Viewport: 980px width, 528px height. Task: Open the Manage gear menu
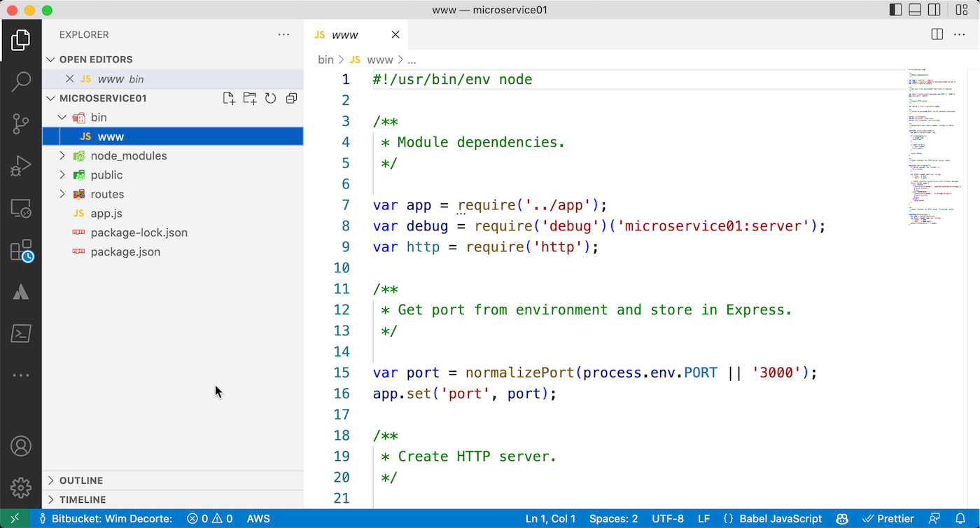pos(21,488)
